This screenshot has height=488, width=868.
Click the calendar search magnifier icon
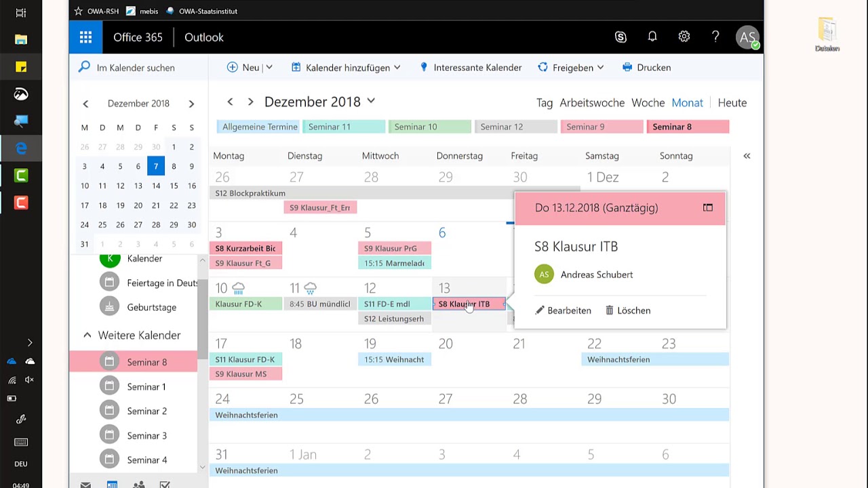tap(84, 67)
